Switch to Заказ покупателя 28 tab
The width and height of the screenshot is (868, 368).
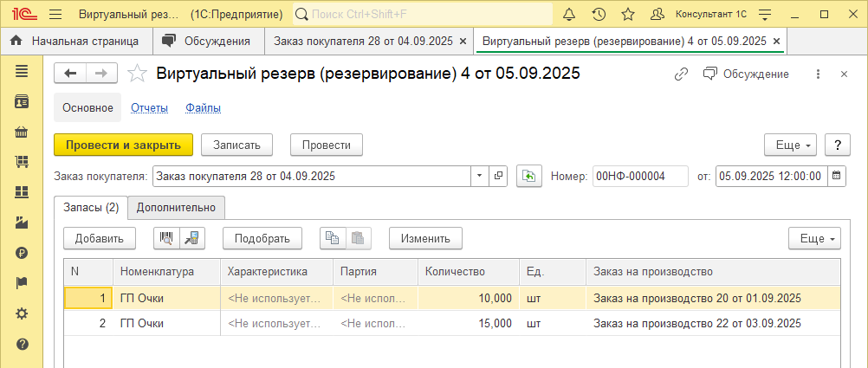[362, 41]
